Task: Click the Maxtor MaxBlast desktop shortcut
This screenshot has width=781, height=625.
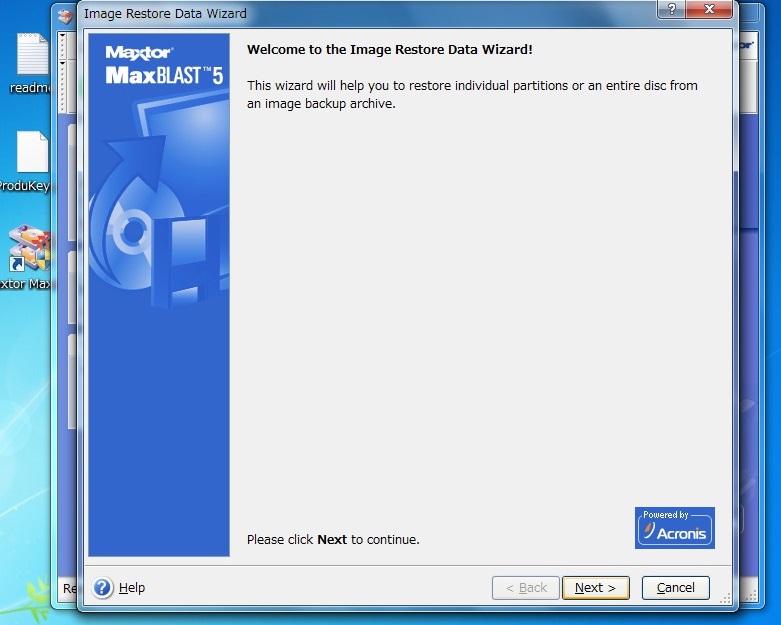Action: (28, 256)
